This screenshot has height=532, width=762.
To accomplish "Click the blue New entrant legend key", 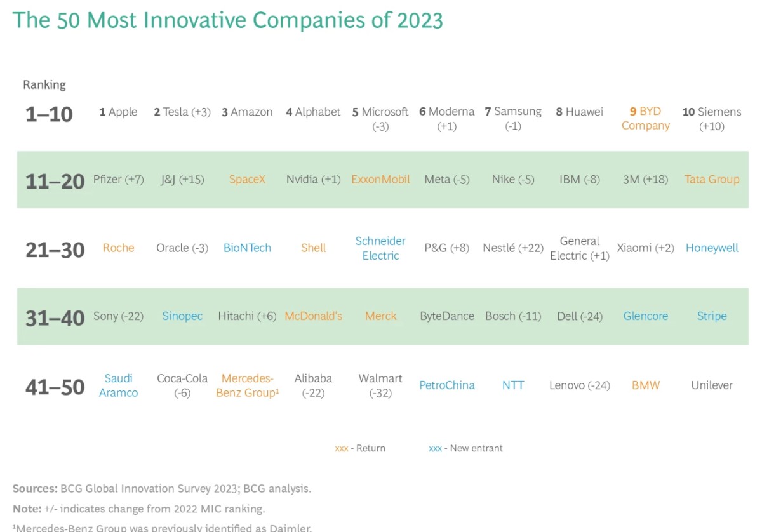I will click(436, 448).
